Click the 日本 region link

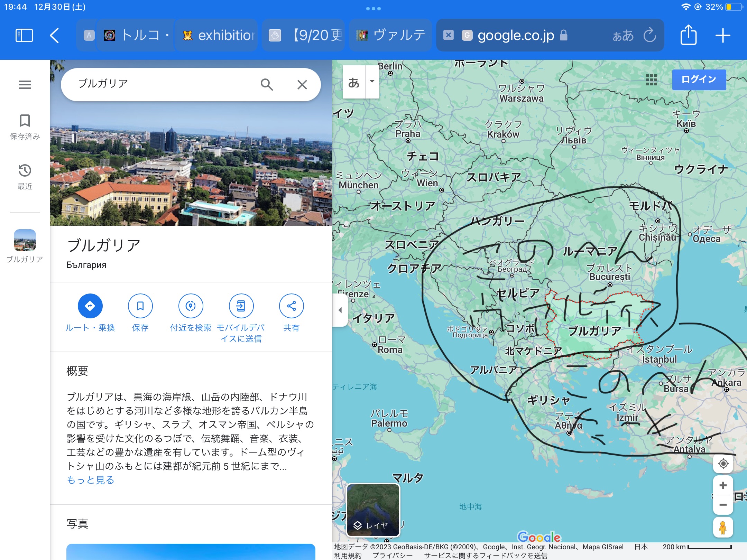tap(641, 547)
